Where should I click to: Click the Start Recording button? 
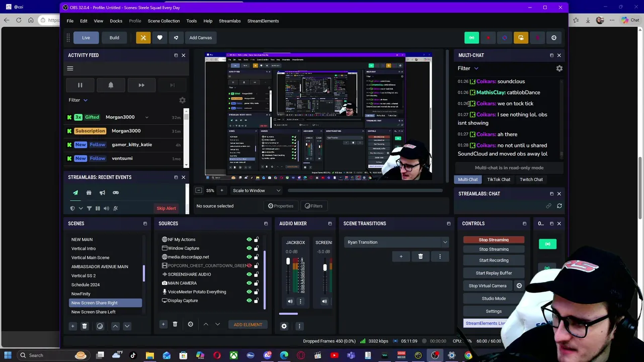click(494, 260)
